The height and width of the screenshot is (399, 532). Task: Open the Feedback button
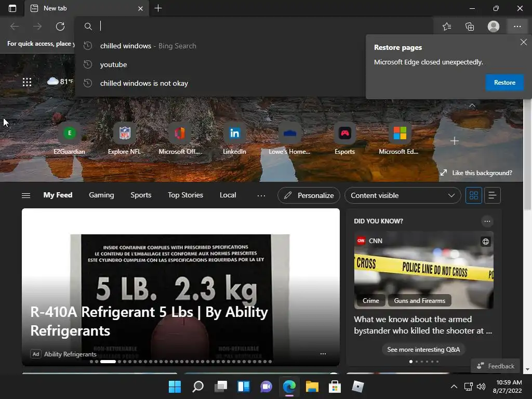pos(495,366)
